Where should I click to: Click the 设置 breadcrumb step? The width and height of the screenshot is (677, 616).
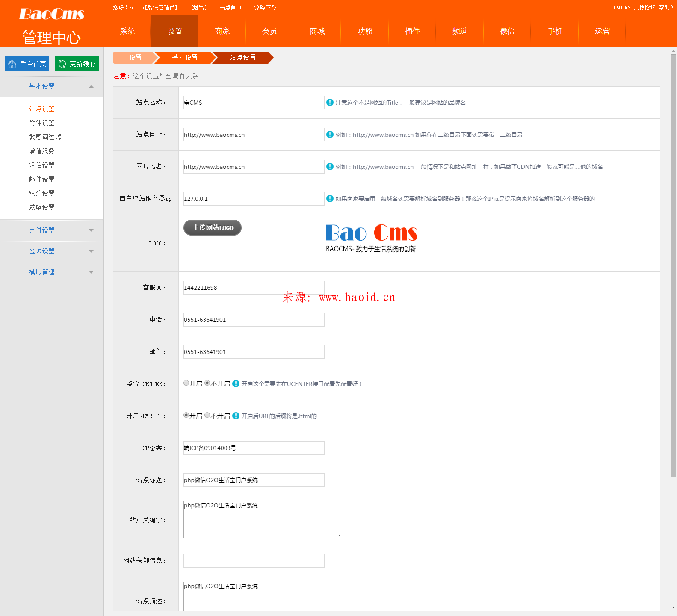[135, 58]
